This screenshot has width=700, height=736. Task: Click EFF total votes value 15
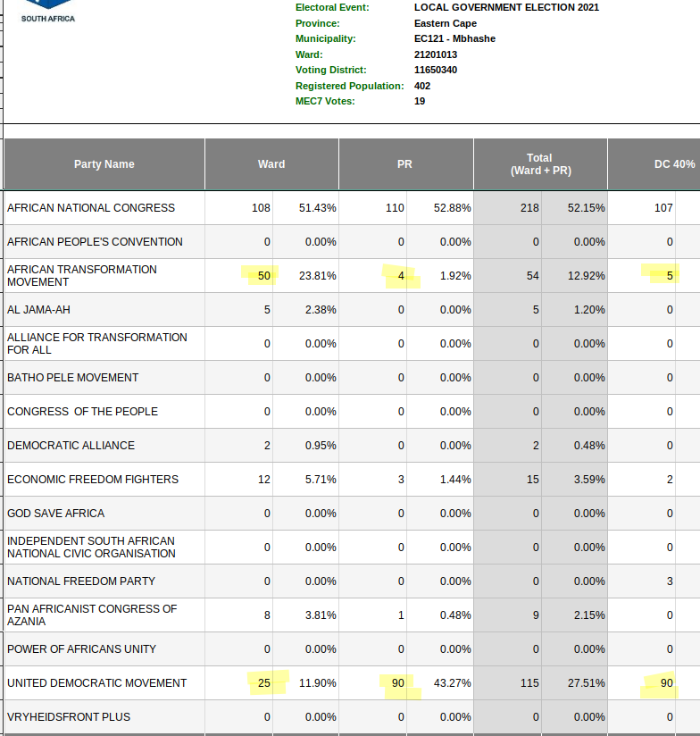[x=532, y=480]
